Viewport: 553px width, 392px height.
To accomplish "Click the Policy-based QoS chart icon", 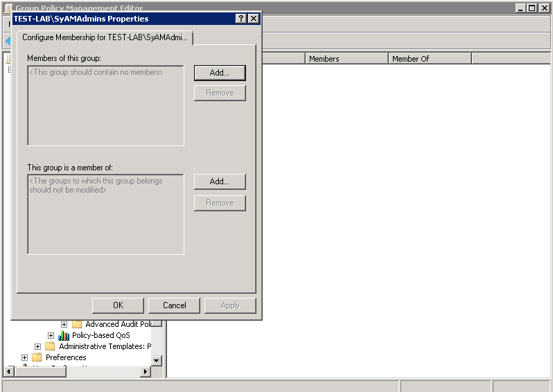I will pos(64,335).
